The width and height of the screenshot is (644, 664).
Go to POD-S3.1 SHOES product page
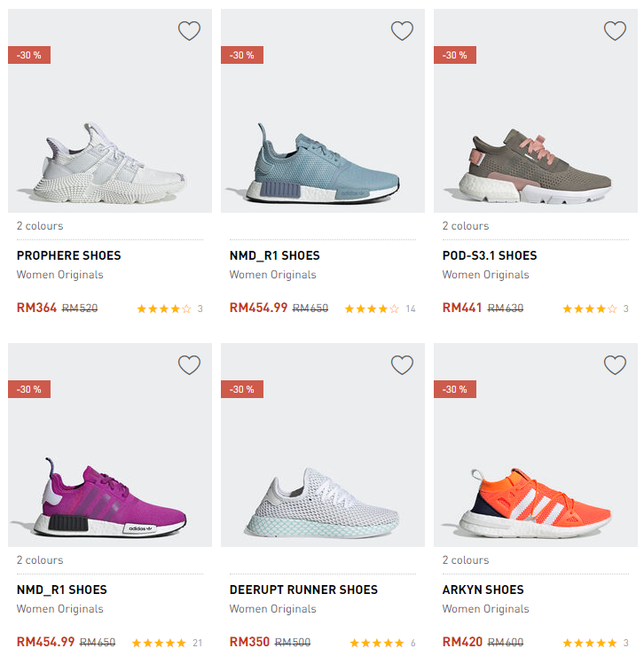click(490, 255)
